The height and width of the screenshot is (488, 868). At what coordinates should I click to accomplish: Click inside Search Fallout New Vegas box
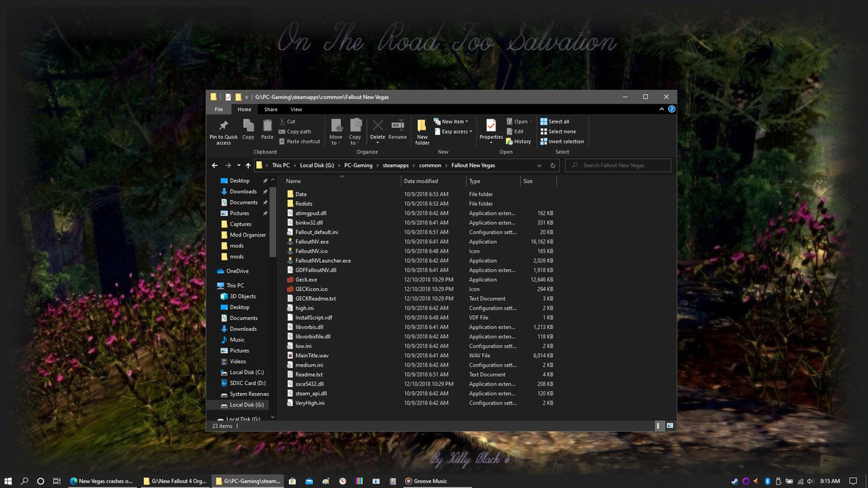click(618, 165)
